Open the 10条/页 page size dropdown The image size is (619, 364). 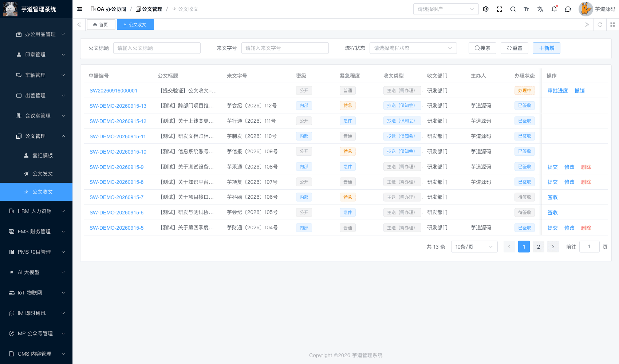click(x=474, y=247)
